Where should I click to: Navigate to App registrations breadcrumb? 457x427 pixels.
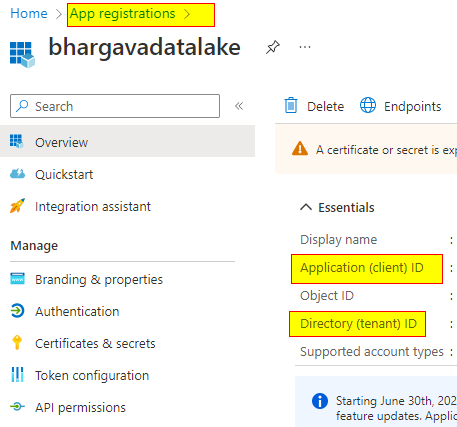pos(122,14)
